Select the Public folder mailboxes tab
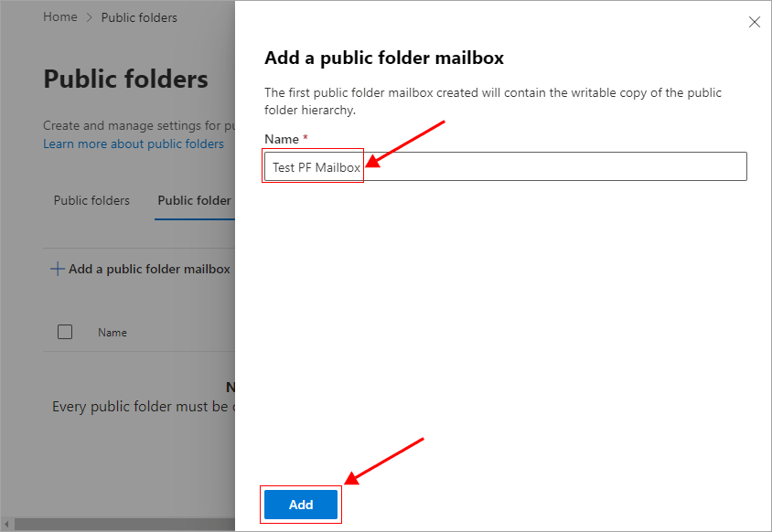The width and height of the screenshot is (772, 532). [197, 200]
